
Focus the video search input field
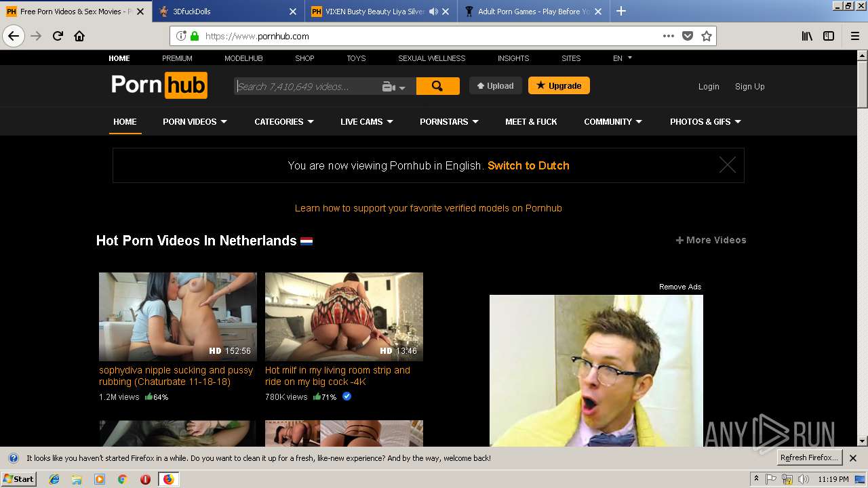(x=307, y=87)
